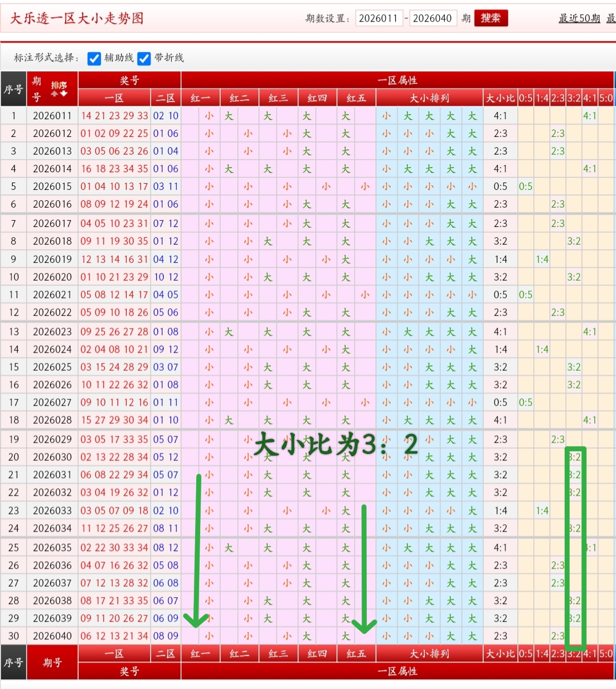Click the 大小比 column header
The width and height of the screenshot is (616, 689).
[x=501, y=98]
